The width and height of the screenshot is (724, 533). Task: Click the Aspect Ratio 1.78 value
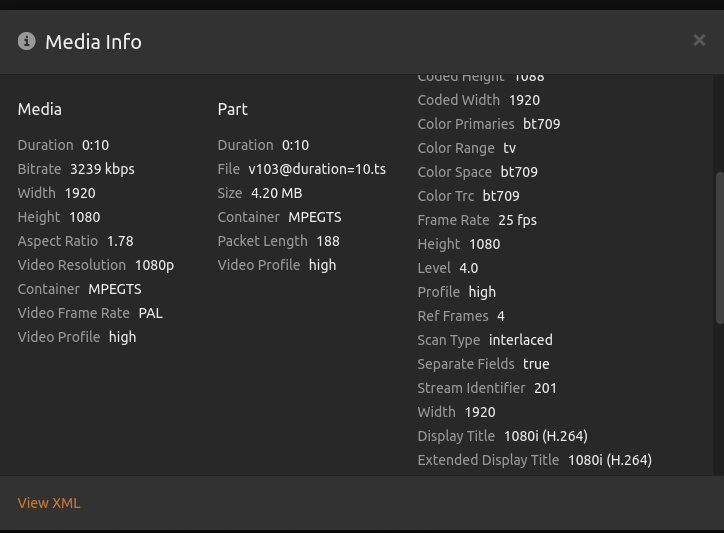coord(119,241)
